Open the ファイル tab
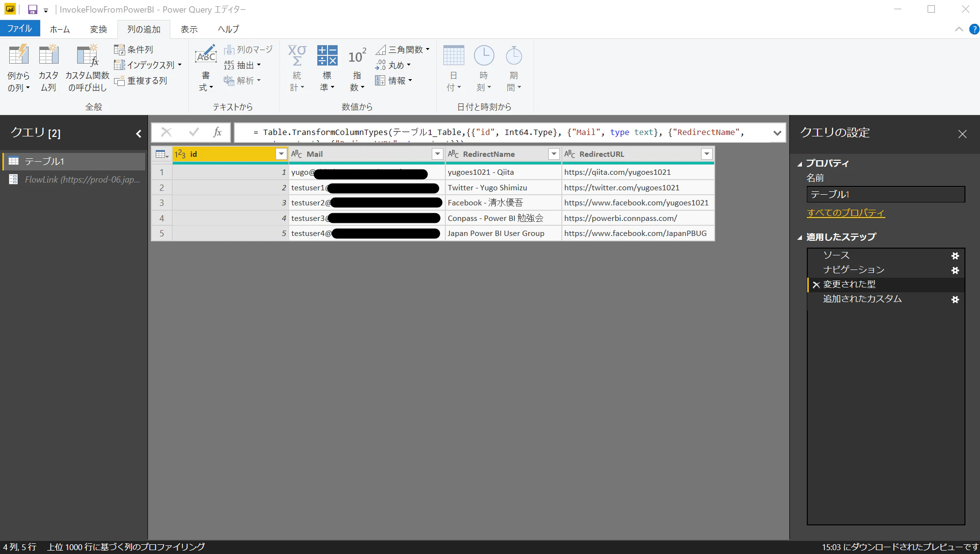Viewport: 980px width, 554px height. (20, 29)
